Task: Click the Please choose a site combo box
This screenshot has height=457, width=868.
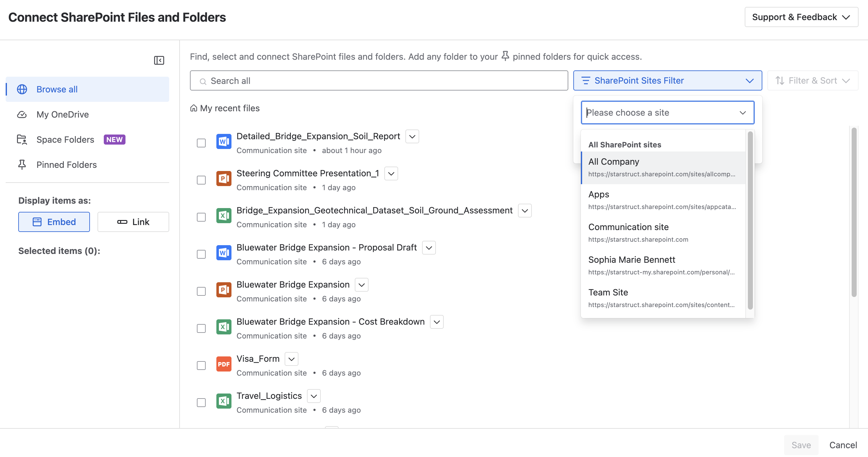Action: pyautogui.click(x=667, y=113)
